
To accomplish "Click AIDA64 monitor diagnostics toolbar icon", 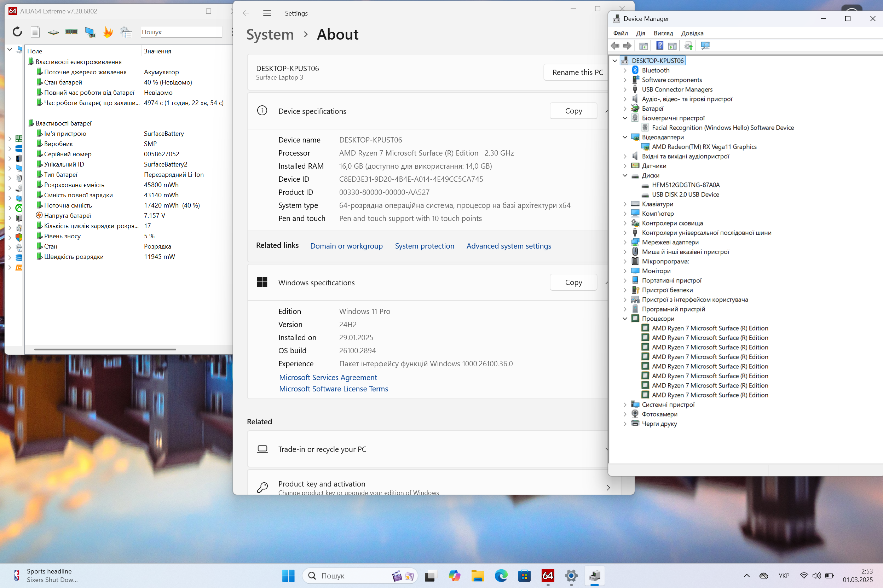I will point(90,32).
